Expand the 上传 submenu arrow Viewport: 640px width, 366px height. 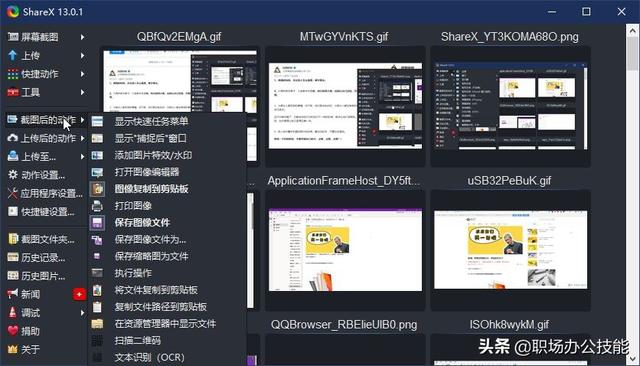82,55
